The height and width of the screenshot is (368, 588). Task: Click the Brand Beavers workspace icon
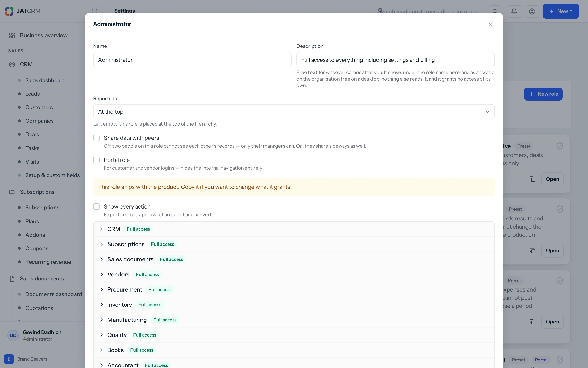pyautogui.click(x=9, y=359)
